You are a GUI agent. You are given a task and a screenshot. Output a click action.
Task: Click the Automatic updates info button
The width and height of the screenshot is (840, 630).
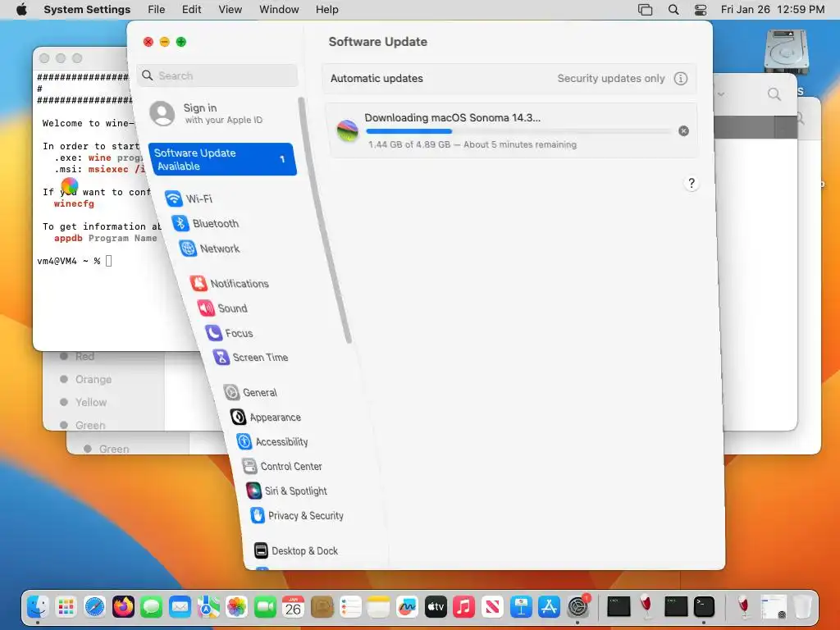(x=680, y=79)
